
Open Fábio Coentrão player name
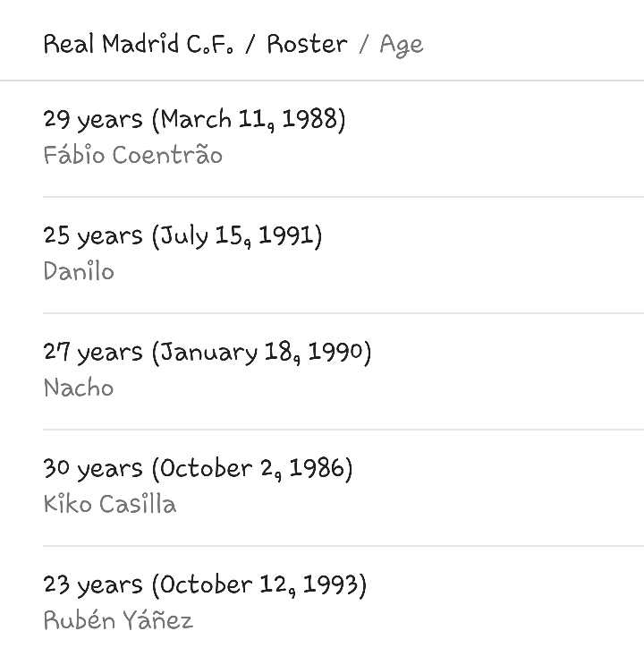coord(132,155)
